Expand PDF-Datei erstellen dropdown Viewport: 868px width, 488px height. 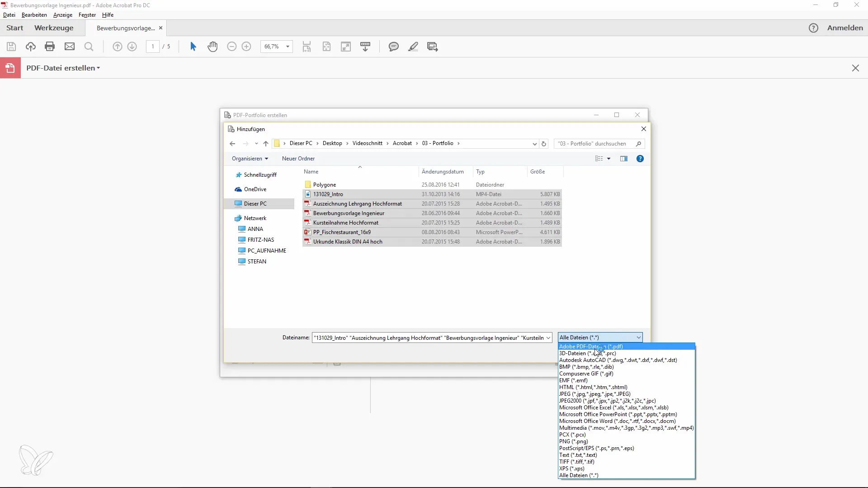coord(98,68)
